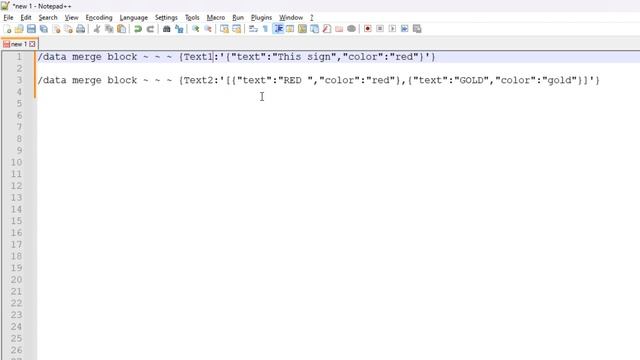This screenshot has height=360, width=640.
Task: Print the document using the printer icon
Action: 81,29
